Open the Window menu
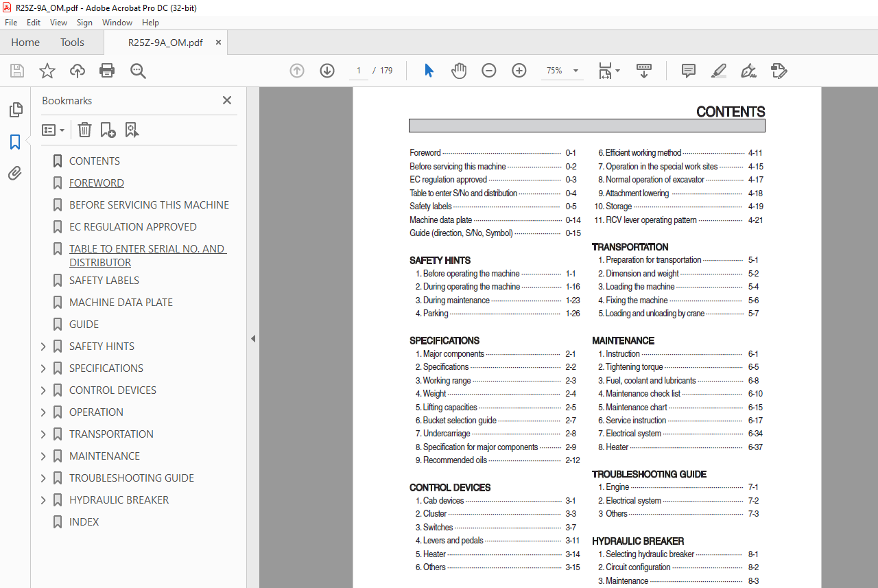Image resolution: width=878 pixels, height=588 pixels. (117, 23)
